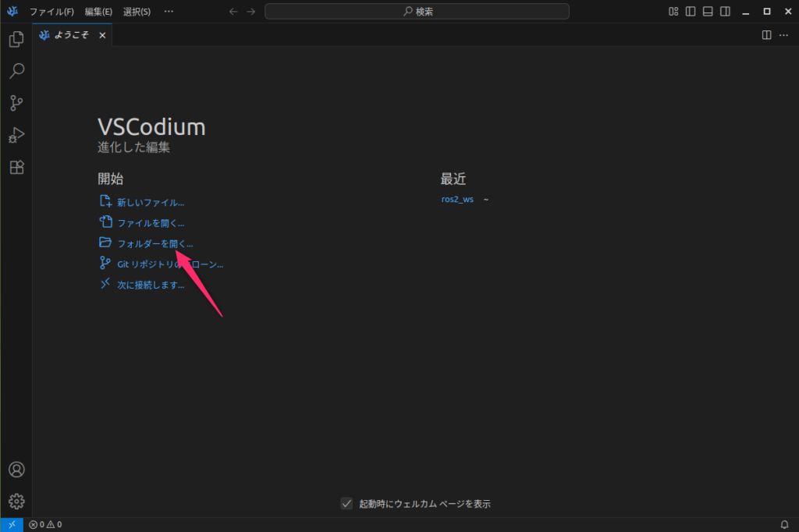799x532 pixels.
Task: Toggle the secondary side bar
Action: [725, 12]
